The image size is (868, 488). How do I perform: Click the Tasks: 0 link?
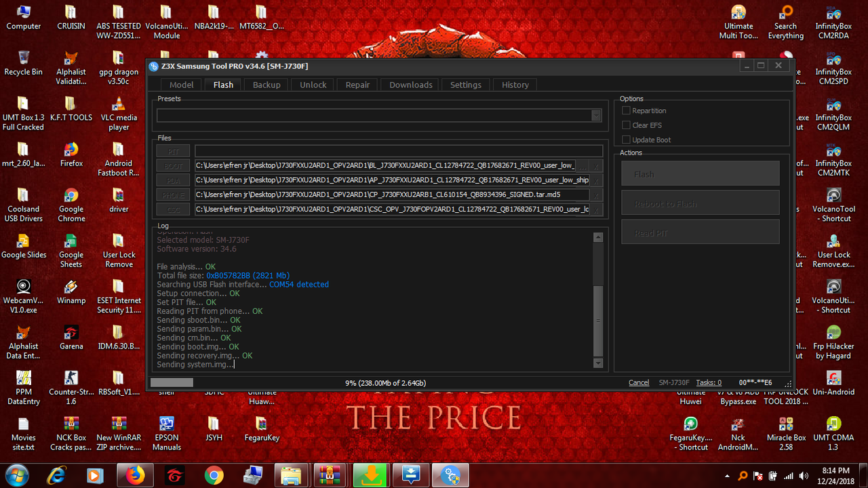coord(709,382)
